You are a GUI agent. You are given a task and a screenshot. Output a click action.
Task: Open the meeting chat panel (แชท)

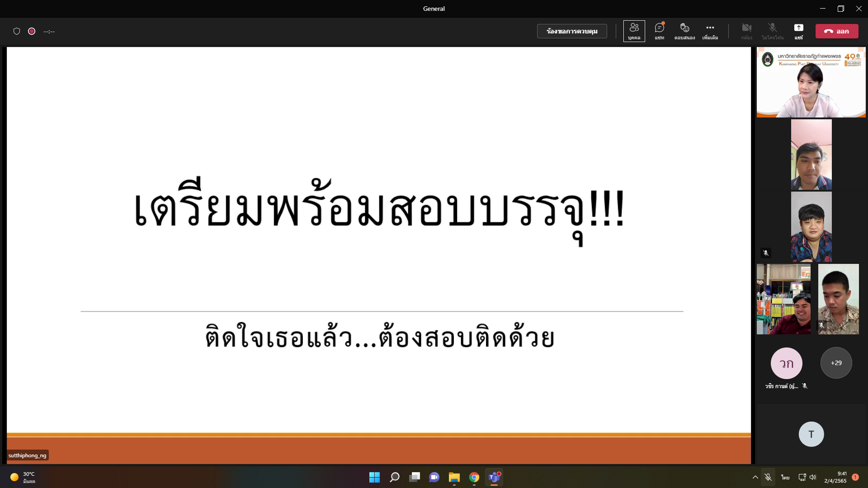659,31
